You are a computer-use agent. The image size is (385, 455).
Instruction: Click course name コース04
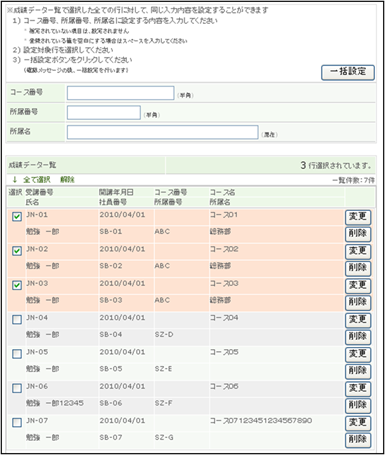click(224, 318)
